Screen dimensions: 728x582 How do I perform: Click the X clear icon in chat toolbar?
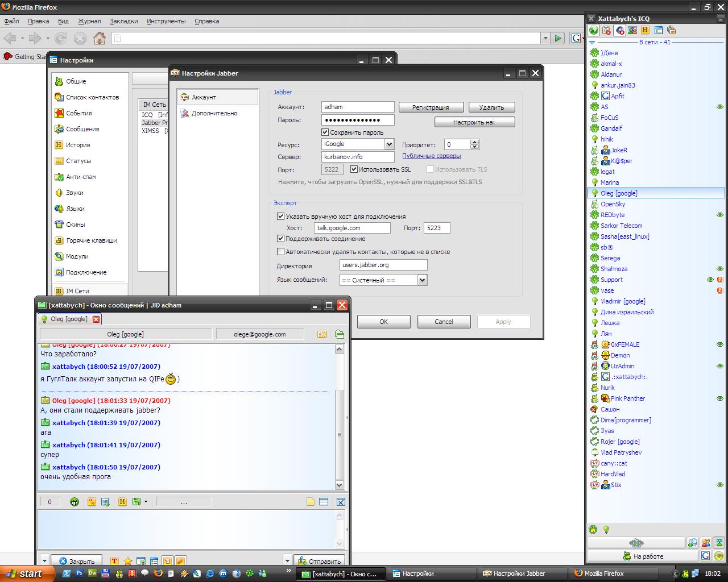click(x=341, y=502)
